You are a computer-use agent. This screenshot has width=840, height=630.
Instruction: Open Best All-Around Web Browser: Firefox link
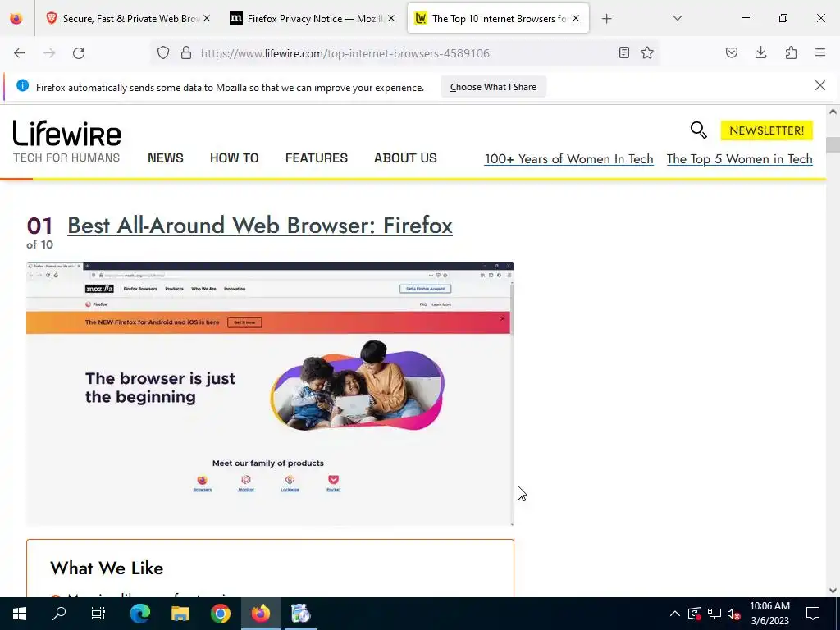(260, 225)
